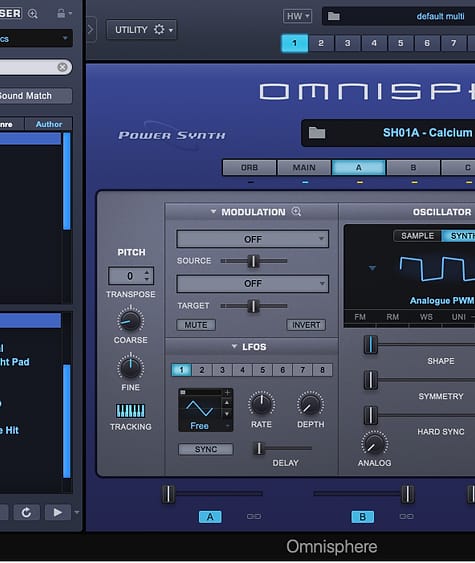Collapse the browser side panel arrow
Image resolution: width=475 pixels, height=563 pixels.
90,29
